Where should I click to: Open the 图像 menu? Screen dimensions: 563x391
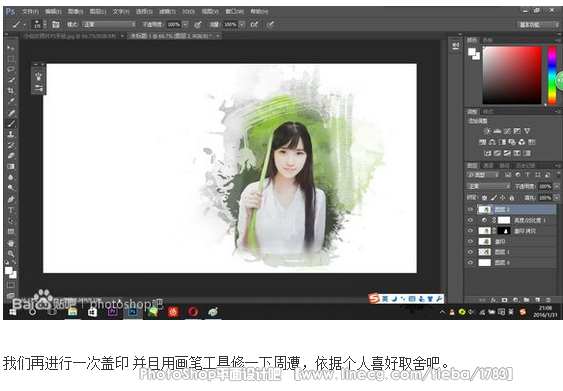point(75,11)
